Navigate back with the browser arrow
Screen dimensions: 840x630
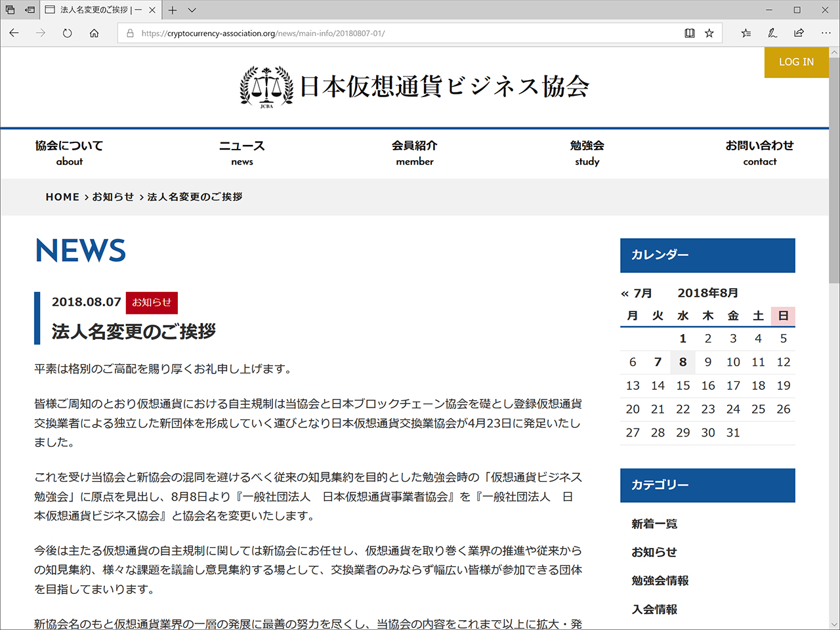pos(14,33)
